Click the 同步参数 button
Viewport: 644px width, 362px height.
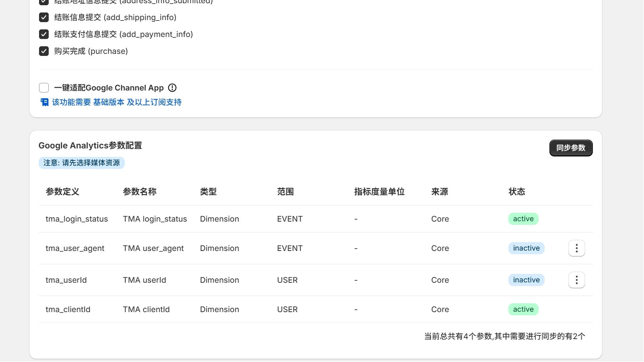(571, 148)
